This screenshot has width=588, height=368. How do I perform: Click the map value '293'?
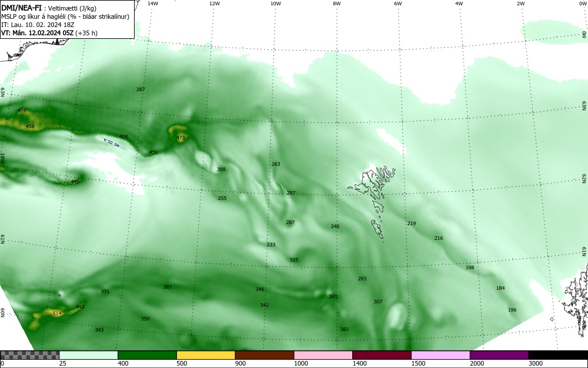tap(362, 279)
